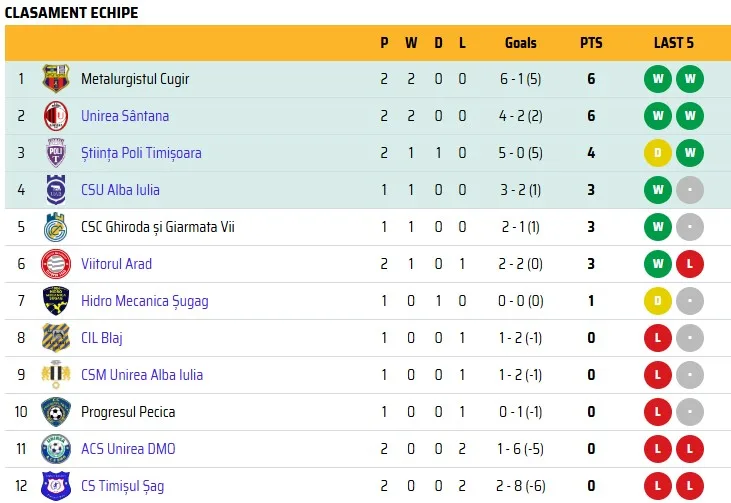
Task: Open the CS Timișul Șag link
Action: pyautogui.click(x=123, y=486)
